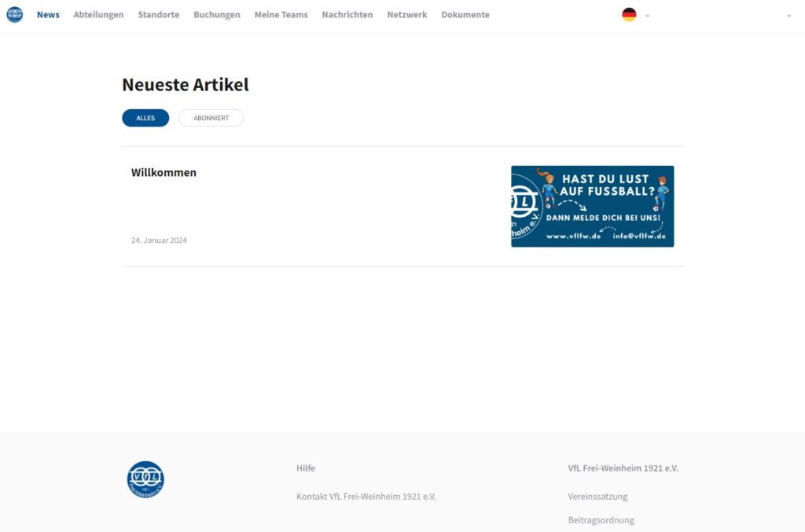Go to Nachrichten
This screenshot has width=805, height=532.
[347, 15]
